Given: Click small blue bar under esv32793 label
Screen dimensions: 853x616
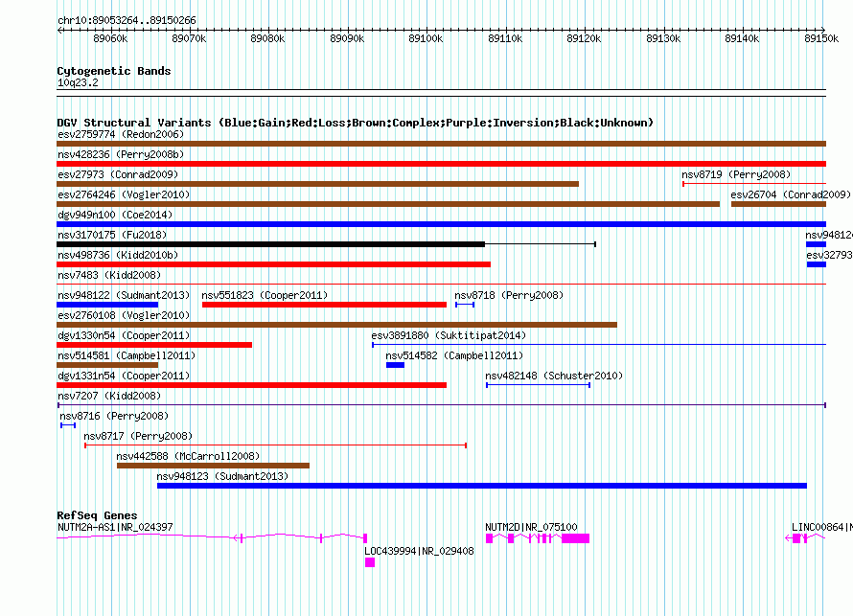Looking at the screenshot, I should click(x=817, y=264).
